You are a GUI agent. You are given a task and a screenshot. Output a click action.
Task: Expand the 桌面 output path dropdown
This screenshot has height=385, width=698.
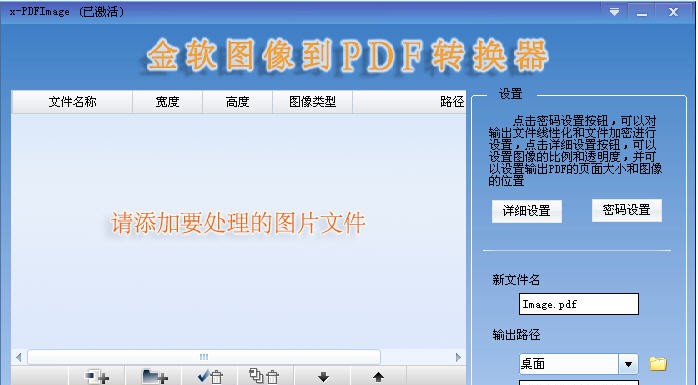click(628, 364)
